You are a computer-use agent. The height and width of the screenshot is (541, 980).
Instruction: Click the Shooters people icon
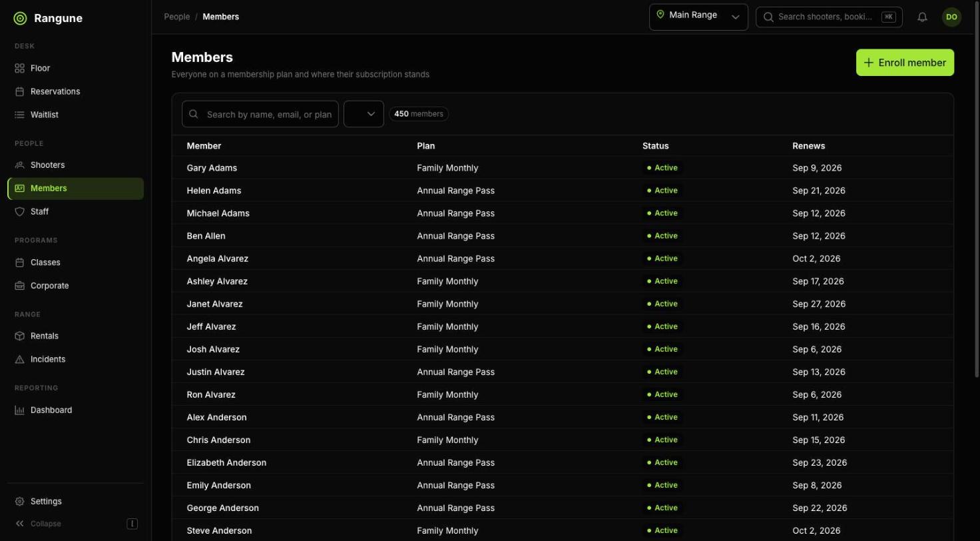coord(19,165)
